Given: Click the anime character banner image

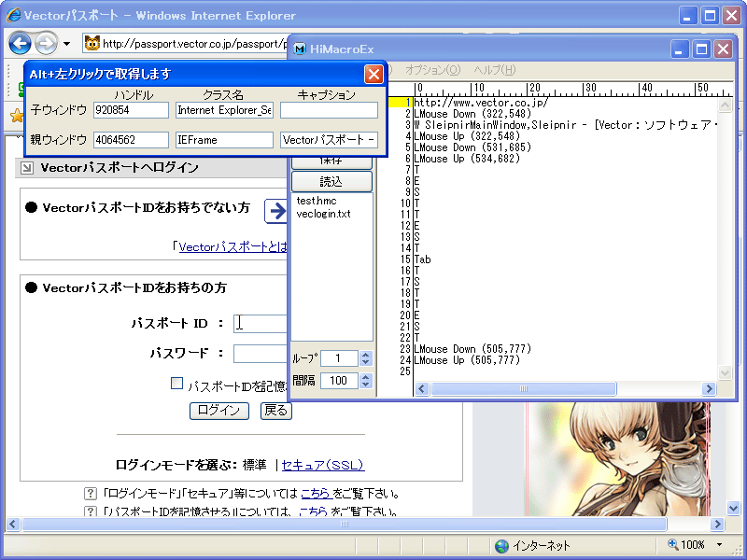Looking at the screenshot, I should pos(618,459).
